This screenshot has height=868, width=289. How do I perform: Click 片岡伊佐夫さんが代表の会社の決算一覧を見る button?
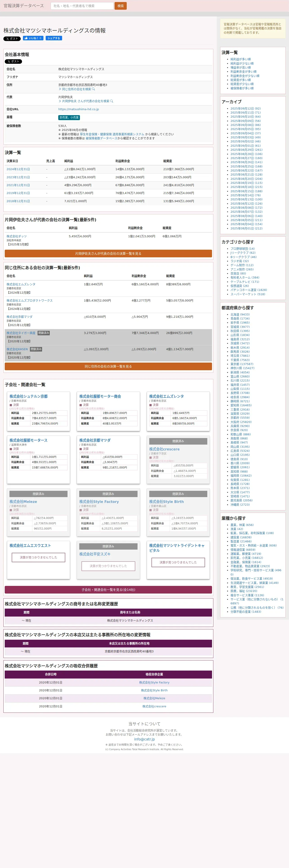pos(108,254)
